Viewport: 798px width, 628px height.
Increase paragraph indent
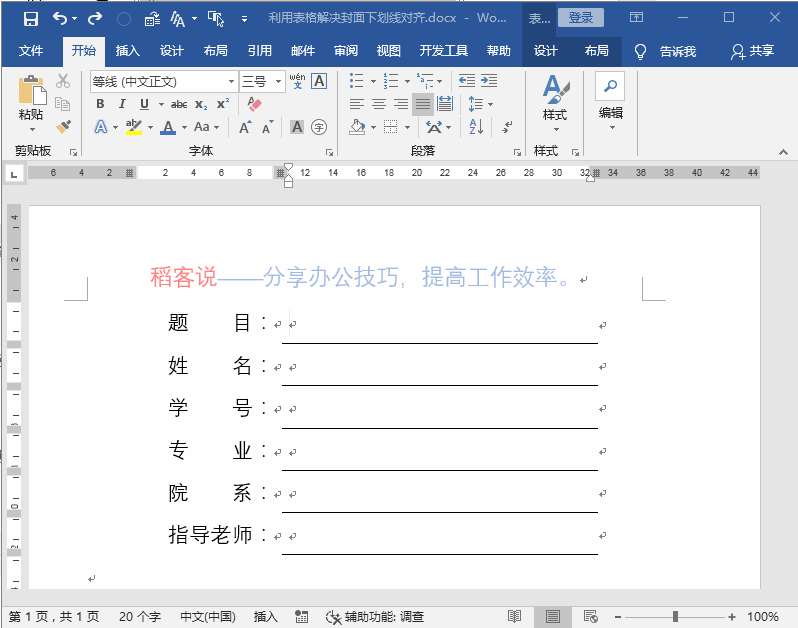[489, 80]
